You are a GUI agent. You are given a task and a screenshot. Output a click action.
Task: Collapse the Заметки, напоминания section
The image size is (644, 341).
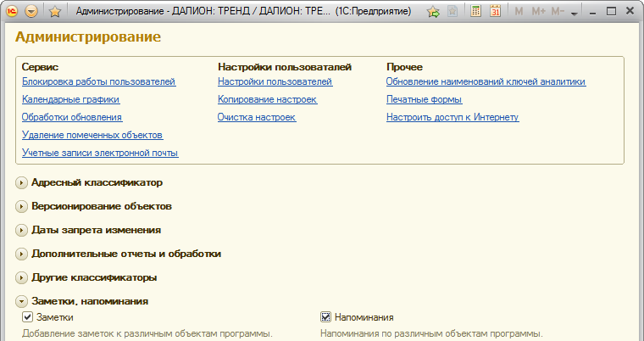click(21, 301)
